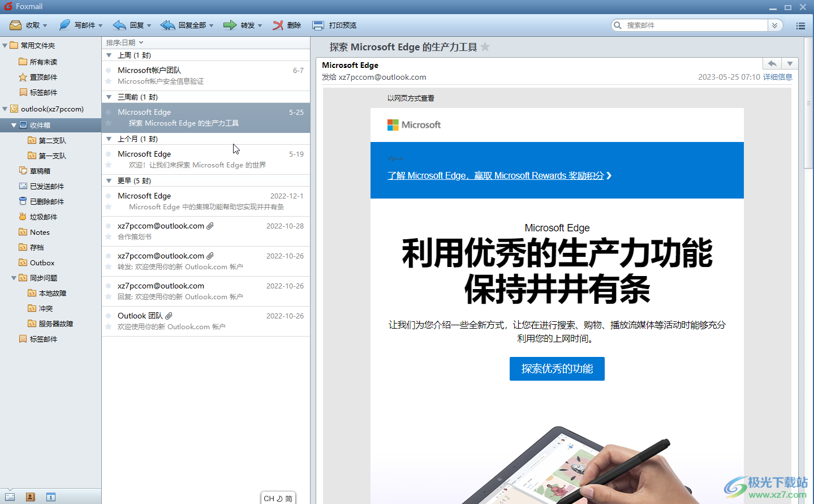Open the 垃圾邮件 junk folder
Screen dimensions: 814x504
pos(44,217)
